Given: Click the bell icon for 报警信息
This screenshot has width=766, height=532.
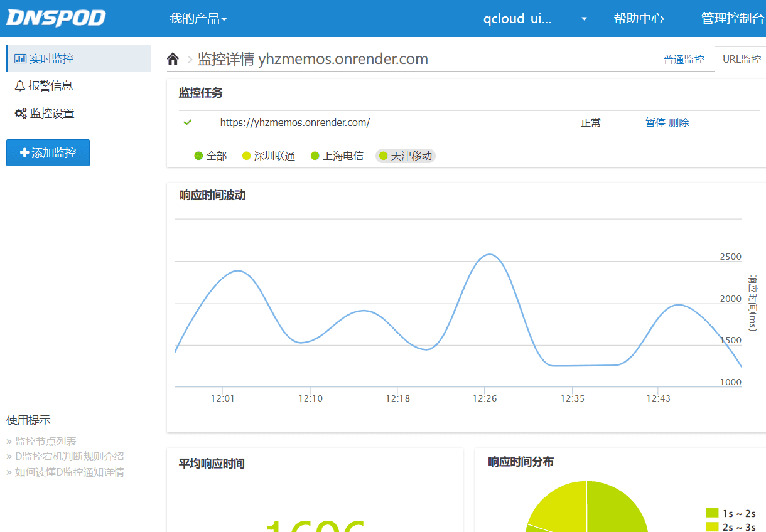Looking at the screenshot, I should coord(20,86).
